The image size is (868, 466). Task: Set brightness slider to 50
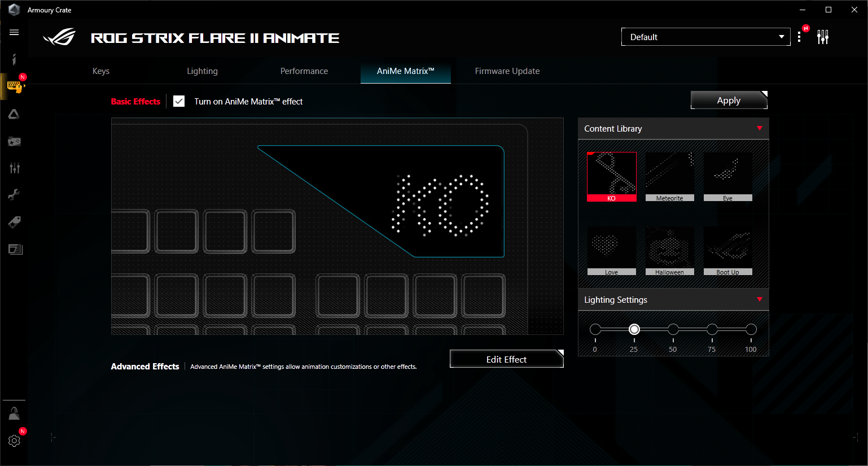673,329
